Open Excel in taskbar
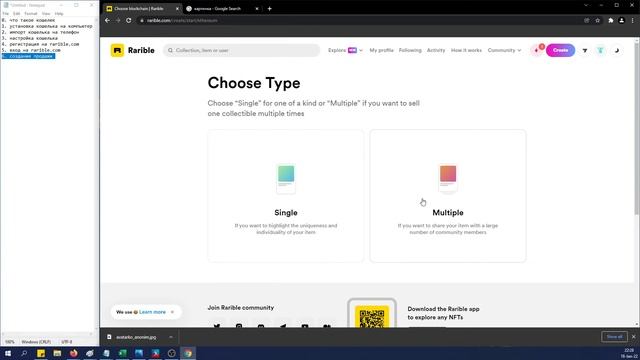The width and height of the screenshot is (640, 360). coord(122,353)
